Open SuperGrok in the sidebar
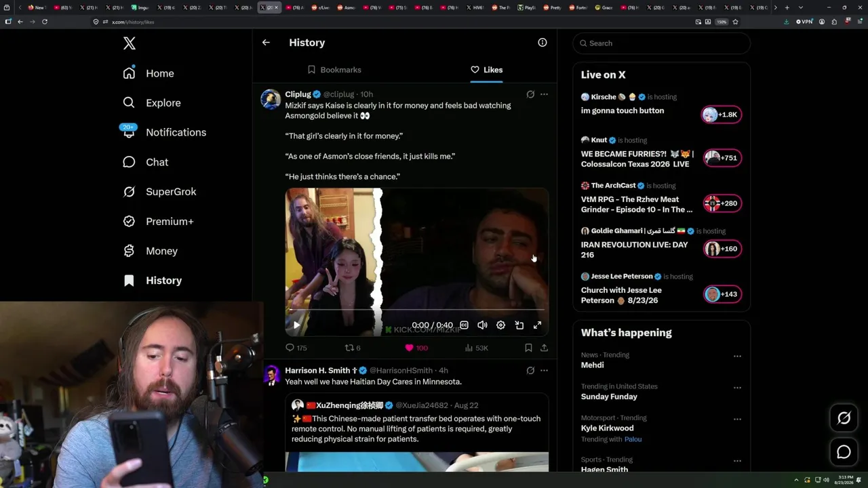The image size is (868, 488). point(159,192)
